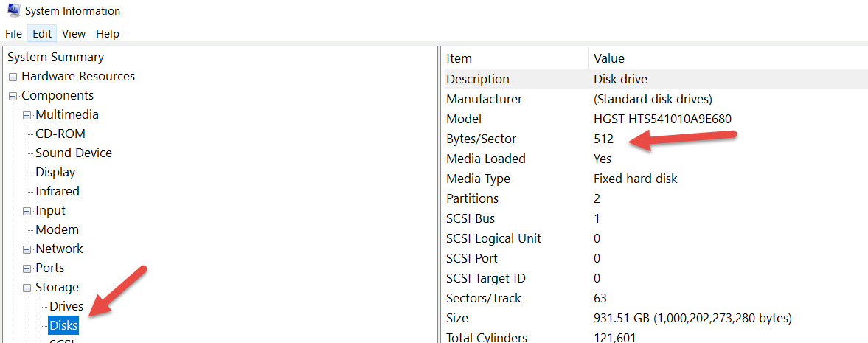Expand the Multimedia category
Image resolution: width=868 pixels, height=343 pixels.
[x=27, y=115]
